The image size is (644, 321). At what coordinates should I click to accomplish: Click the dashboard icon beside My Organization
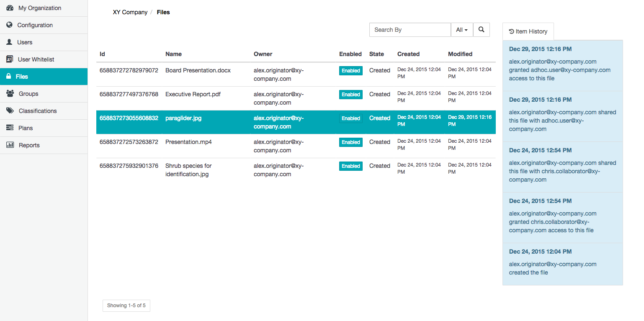10,8
